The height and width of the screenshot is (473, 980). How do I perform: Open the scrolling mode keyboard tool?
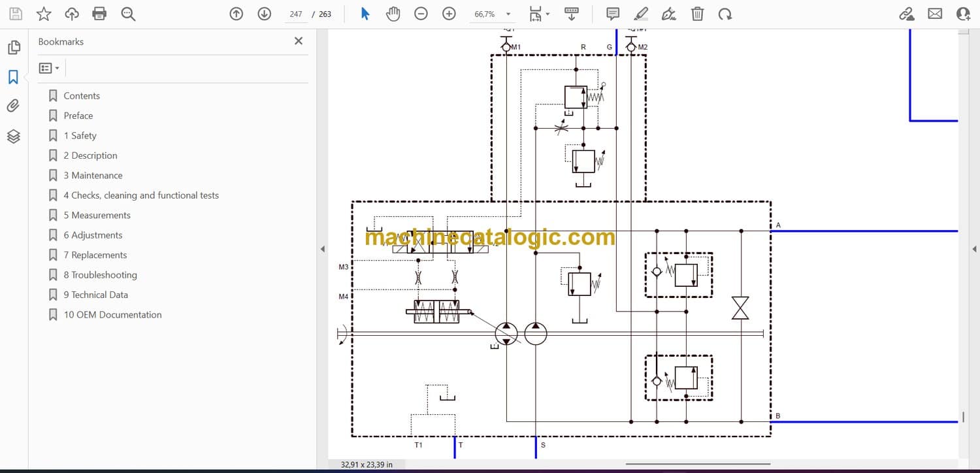pyautogui.click(x=572, y=14)
